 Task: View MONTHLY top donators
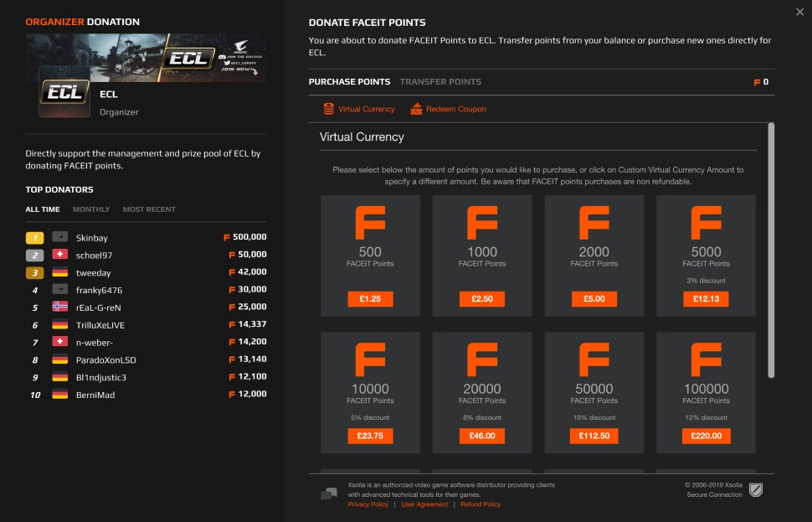click(91, 209)
